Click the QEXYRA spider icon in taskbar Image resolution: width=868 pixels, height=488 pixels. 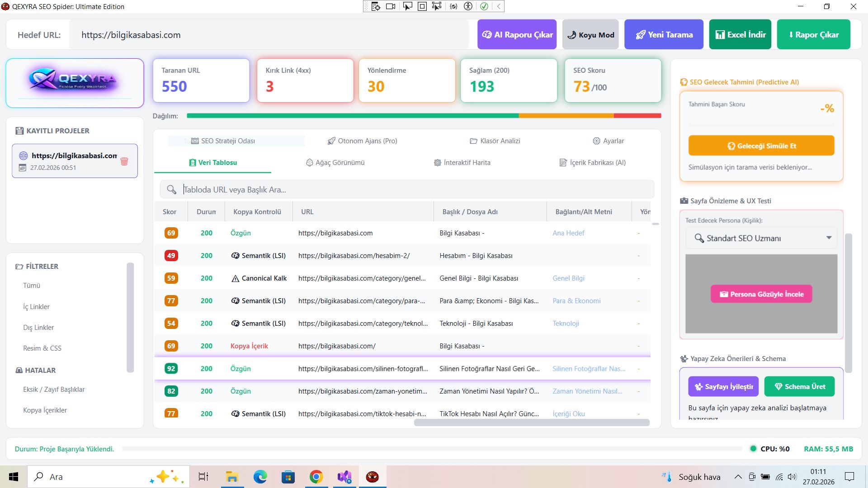(372, 477)
